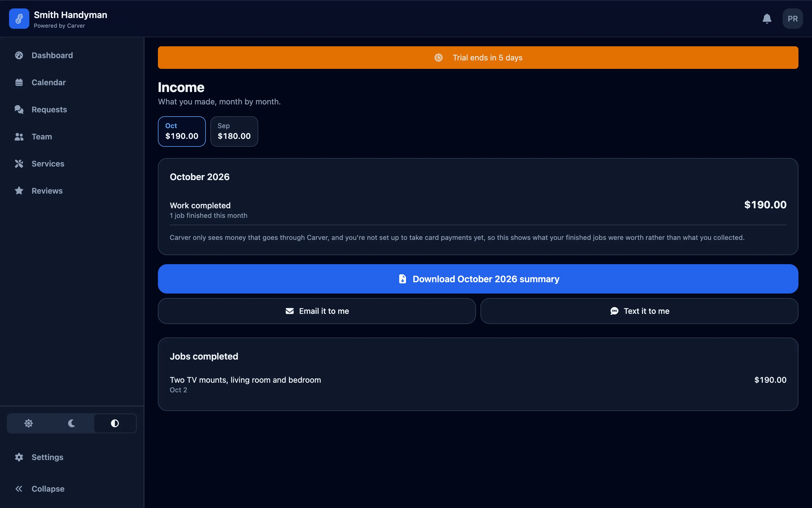
Task: Open the PR user avatar menu
Action: click(x=793, y=18)
